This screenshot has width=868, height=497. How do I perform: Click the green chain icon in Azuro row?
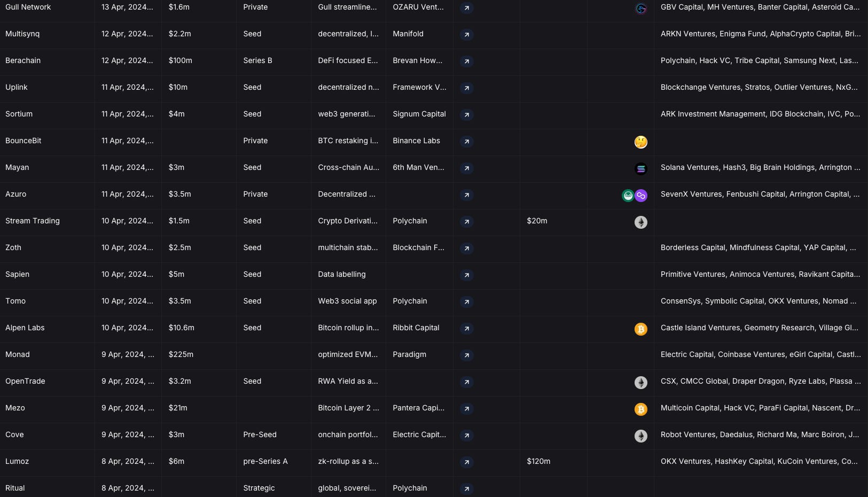[628, 196]
